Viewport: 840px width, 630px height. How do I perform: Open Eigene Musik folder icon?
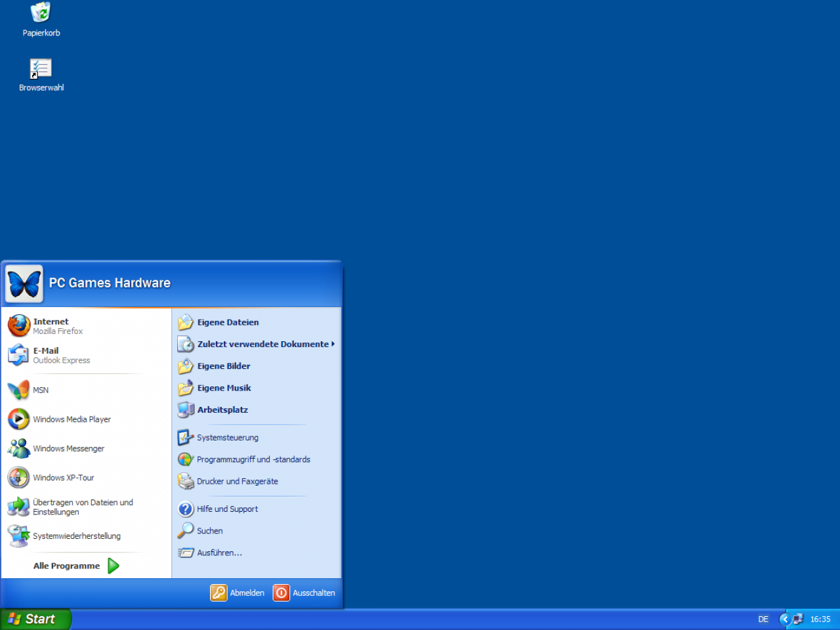(x=186, y=388)
